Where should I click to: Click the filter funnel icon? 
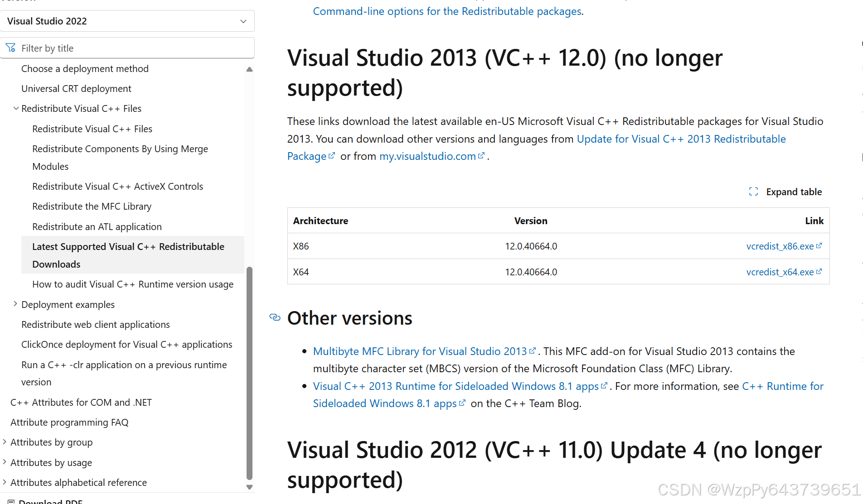[10, 48]
